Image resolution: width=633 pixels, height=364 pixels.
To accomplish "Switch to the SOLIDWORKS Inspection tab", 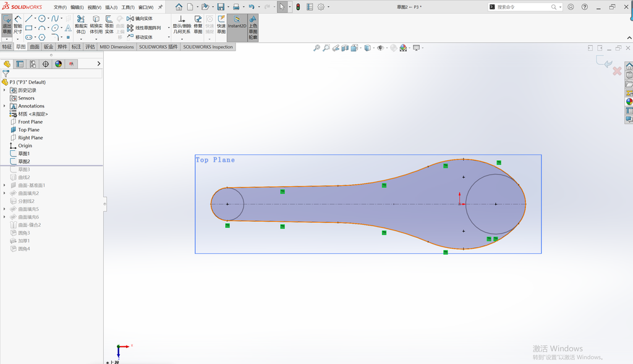I will click(x=208, y=47).
